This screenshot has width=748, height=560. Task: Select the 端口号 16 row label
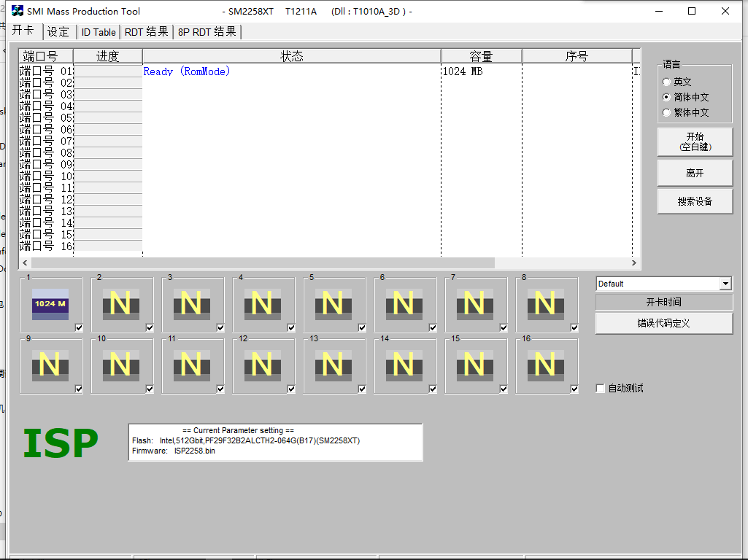click(46, 246)
